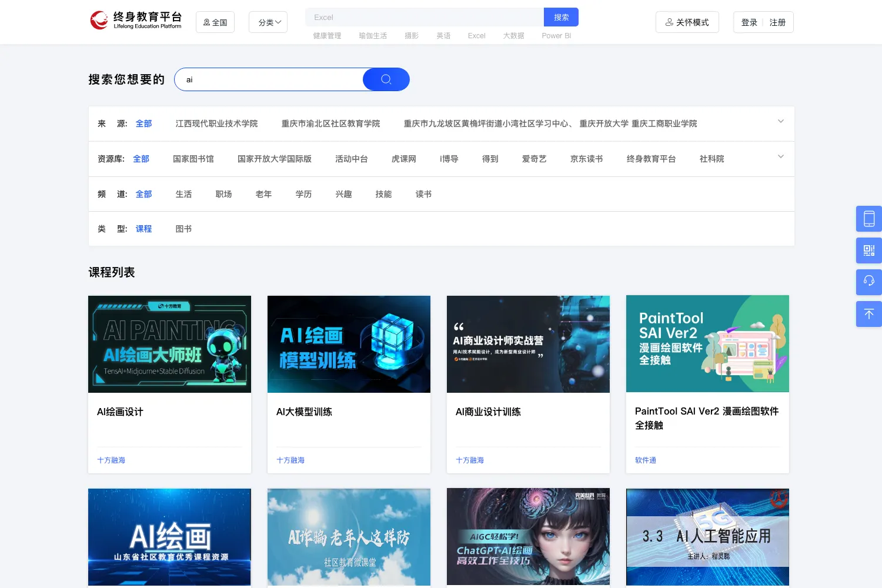Select hot keyword 摄影
This screenshot has height=588, width=882.
pyautogui.click(x=412, y=36)
